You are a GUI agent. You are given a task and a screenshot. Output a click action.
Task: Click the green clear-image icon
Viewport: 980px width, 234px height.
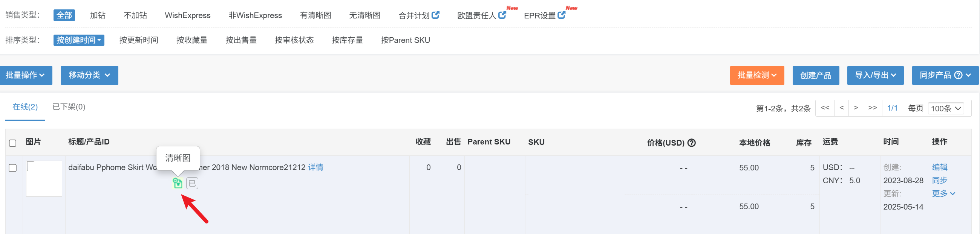[x=178, y=183]
